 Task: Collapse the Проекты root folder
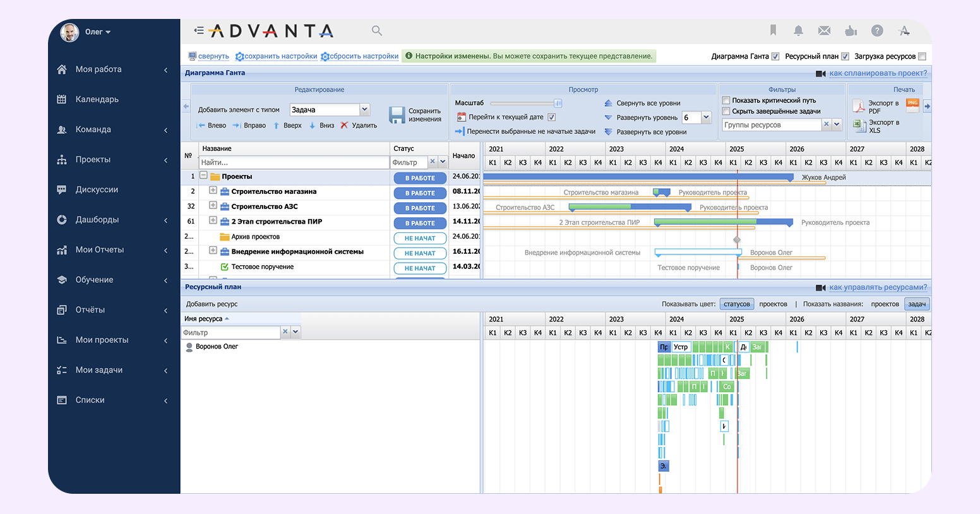tap(203, 175)
